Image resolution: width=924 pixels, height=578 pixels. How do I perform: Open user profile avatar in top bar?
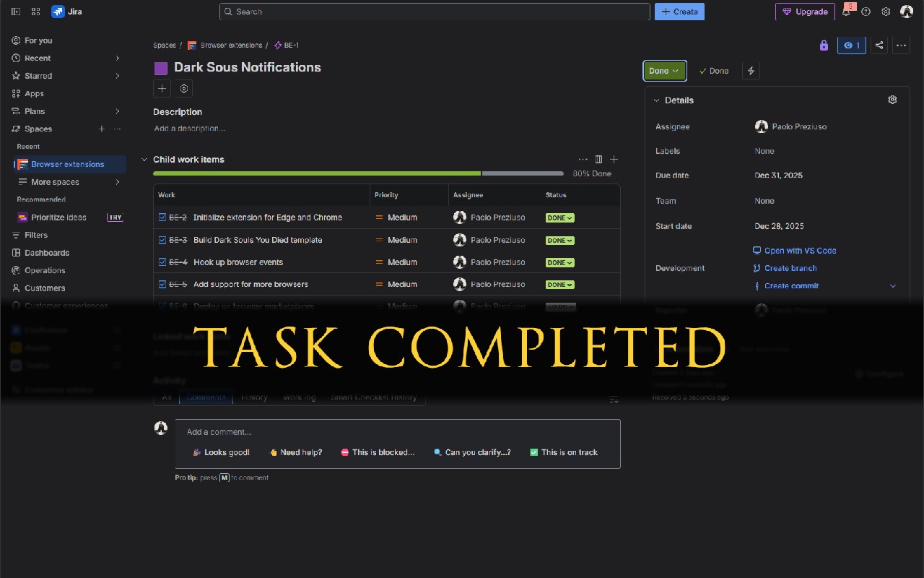tap(907, 12)
